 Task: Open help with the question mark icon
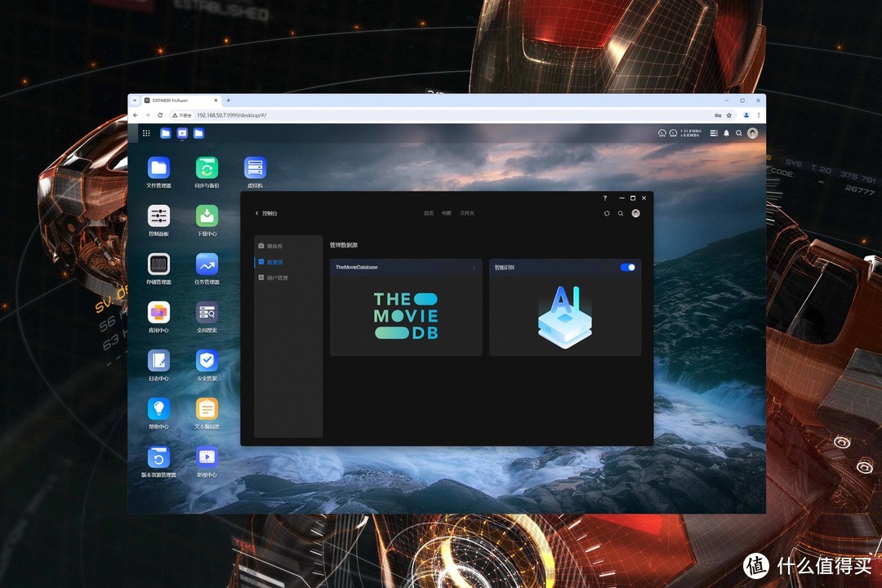point(605,198)
